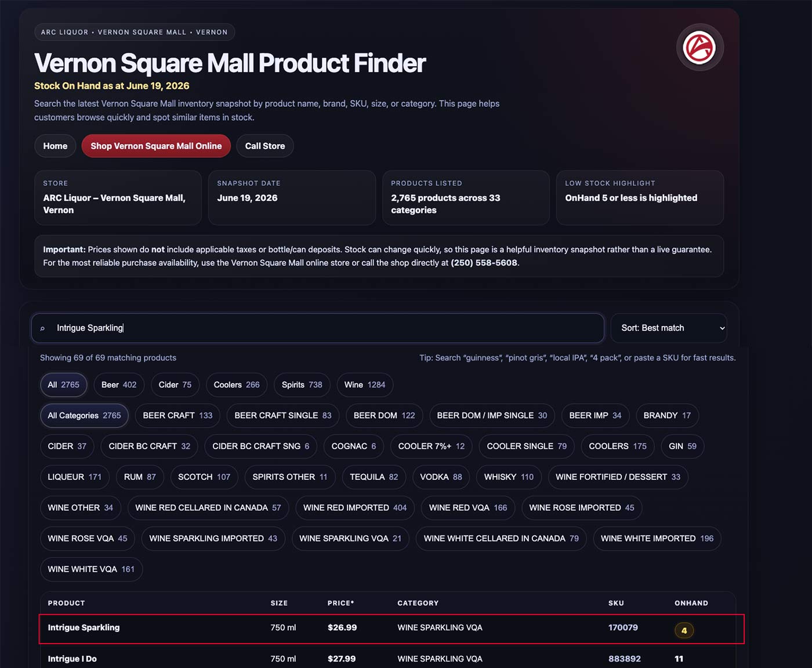Choose CIDER BC CRAFT 32 category
812x668 pixels.
[x=150, y=446]
